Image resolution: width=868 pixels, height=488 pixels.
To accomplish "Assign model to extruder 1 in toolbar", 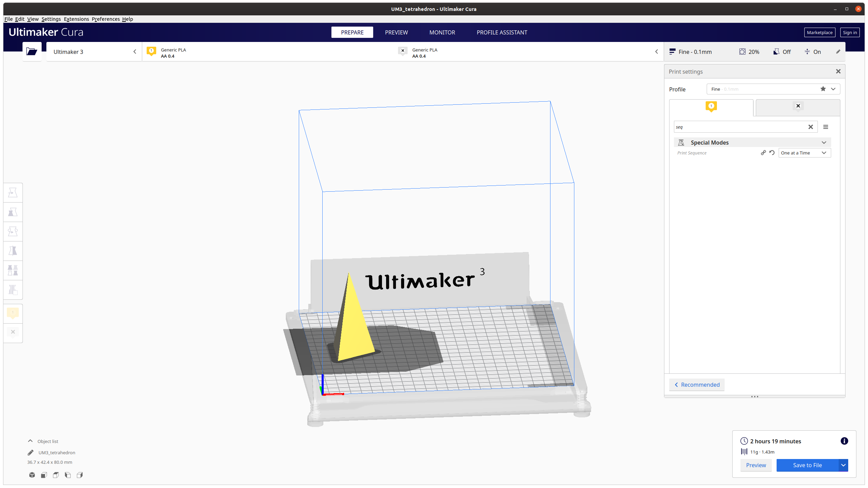I will pyautogui.click(x=13, y=313).
